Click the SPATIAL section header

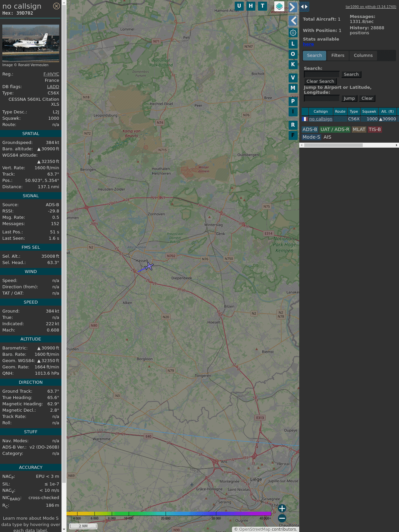(31, 134)
